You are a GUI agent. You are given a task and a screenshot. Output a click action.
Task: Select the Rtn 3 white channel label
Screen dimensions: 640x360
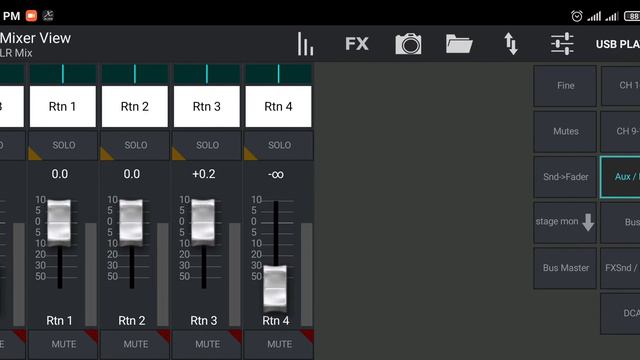(207, 107)
